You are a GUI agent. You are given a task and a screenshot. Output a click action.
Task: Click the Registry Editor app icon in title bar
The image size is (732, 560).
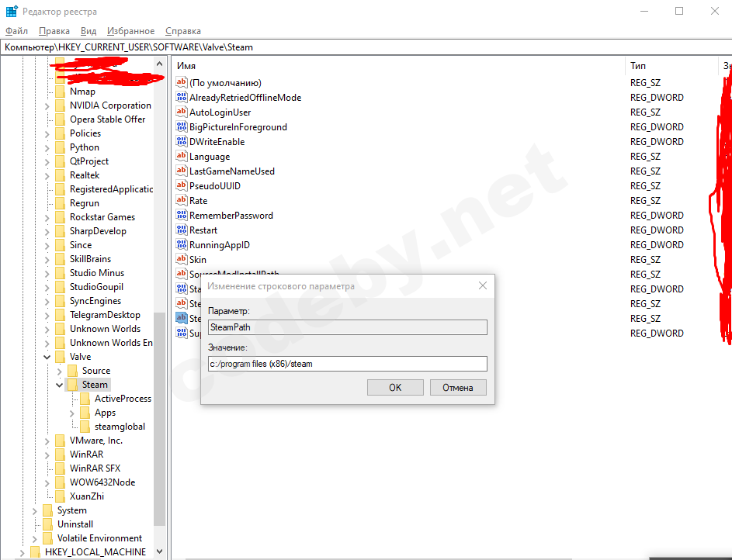12,11
